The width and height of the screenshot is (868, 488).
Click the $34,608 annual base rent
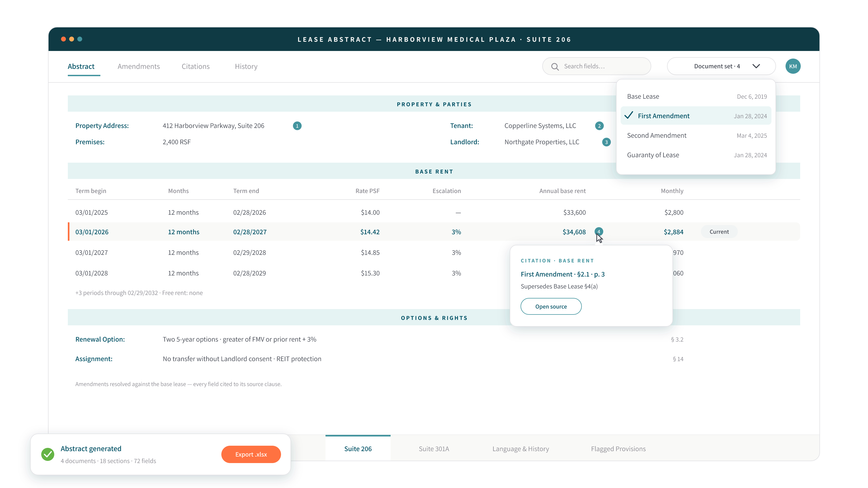click(x=574, y=232)
